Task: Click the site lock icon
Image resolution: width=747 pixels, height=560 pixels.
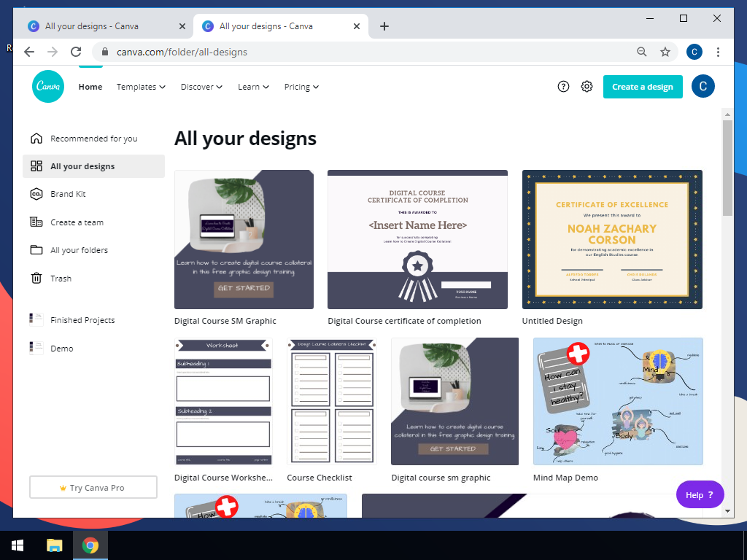Action: coord(105,52)
